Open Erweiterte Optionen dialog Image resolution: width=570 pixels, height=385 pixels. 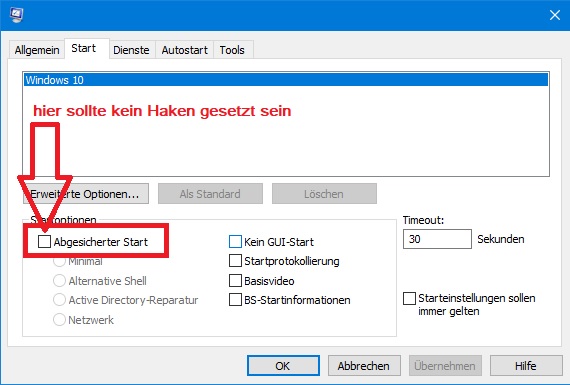point(86,194)
